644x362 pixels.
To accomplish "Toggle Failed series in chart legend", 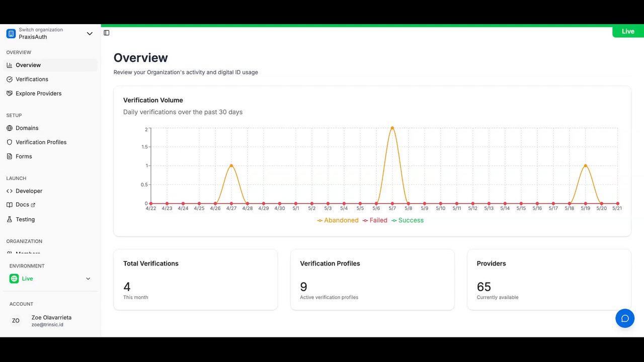I will pos(375,220).
